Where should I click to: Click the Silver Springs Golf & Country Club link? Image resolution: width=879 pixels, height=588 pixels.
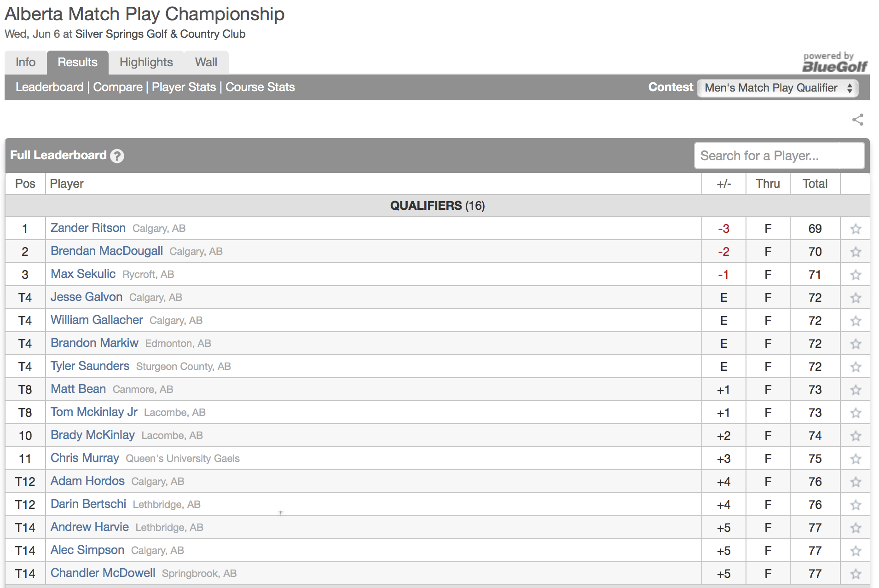click(160, 34)
